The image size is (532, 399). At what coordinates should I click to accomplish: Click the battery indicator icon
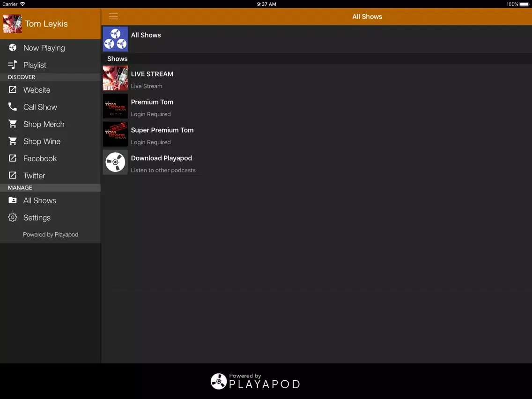(x=524, y=4)
